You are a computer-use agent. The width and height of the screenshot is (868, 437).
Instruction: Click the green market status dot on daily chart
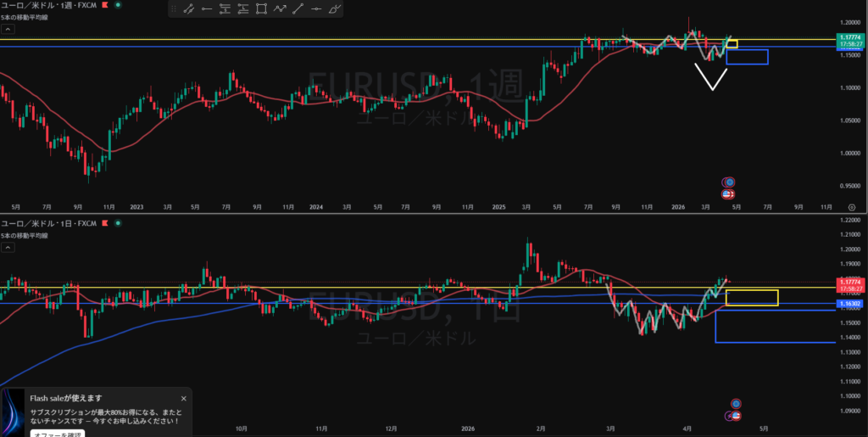[x=117, y=223]
